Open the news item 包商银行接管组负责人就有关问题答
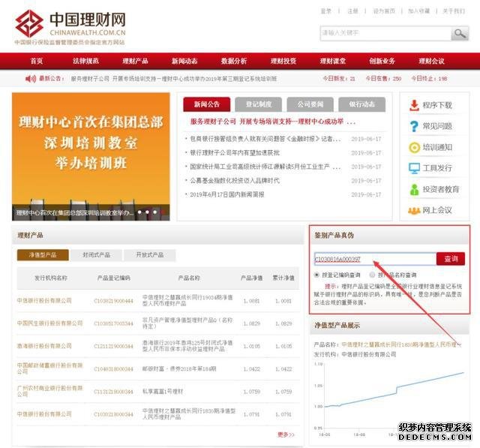480x448 pixels. tap(265, 139)
